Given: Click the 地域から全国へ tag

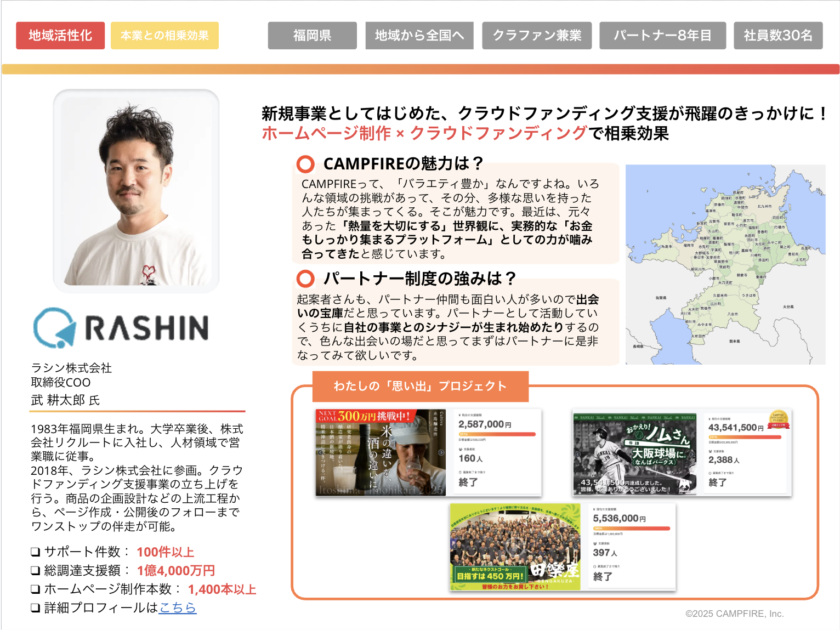Looking at the screenshot, I should click(x=419, y=36).
